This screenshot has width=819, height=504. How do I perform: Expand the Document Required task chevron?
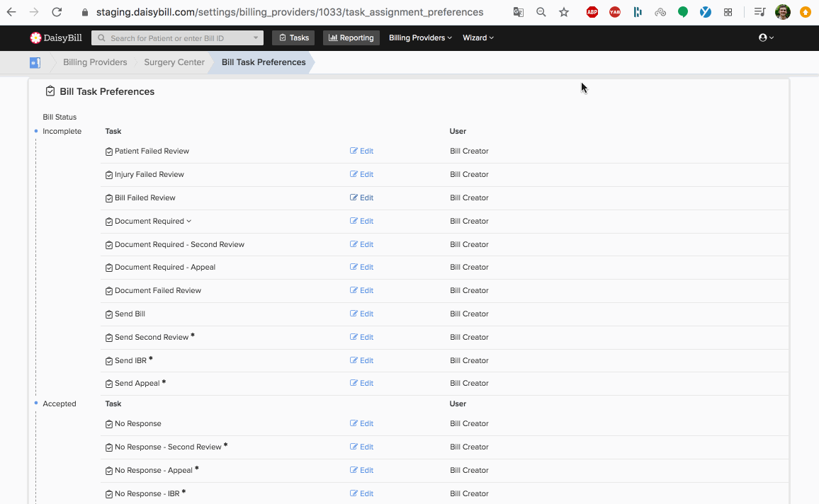coord(189,222)
